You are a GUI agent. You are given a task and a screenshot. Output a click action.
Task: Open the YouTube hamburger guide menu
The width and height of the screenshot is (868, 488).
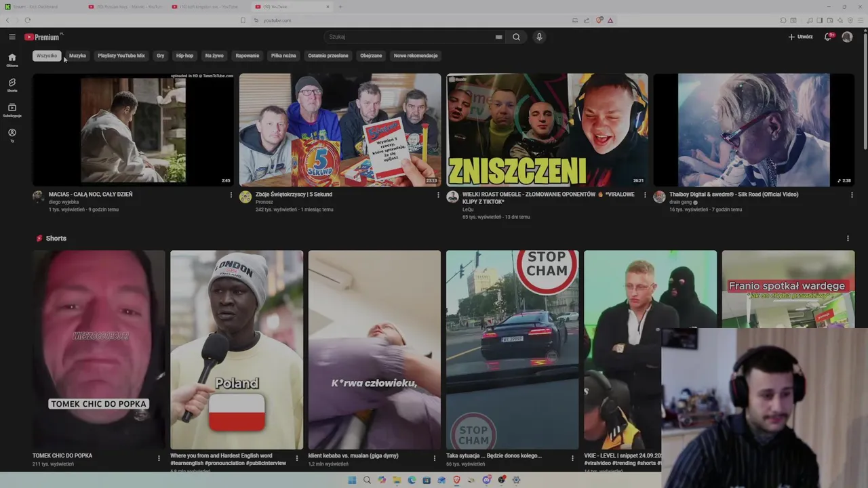(12, 37)
